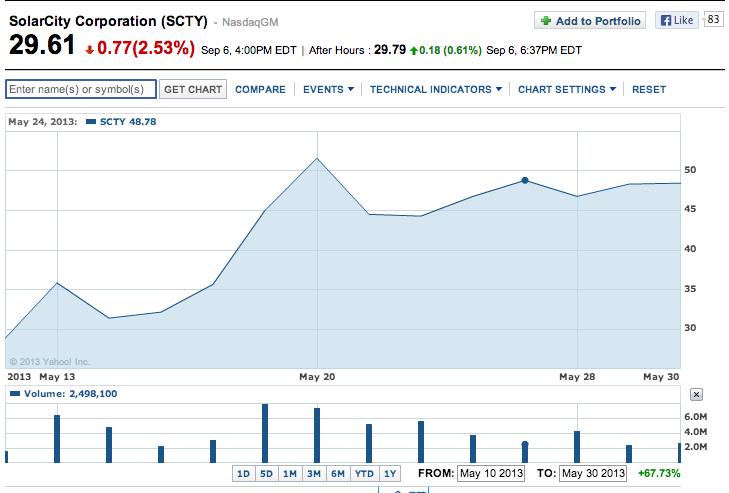This screenshot has width=729, height=493.
Task: Select the 1Y time range
Action: click(x=390, y=473)
